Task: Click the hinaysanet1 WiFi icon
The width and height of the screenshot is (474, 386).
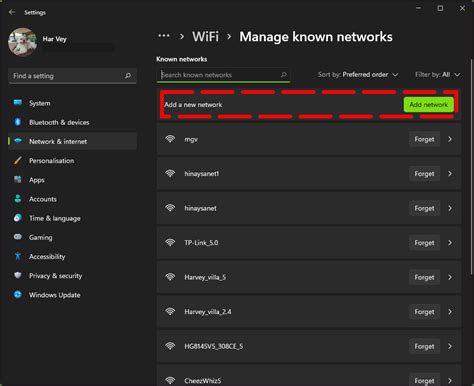Action: tap(170, 173)
